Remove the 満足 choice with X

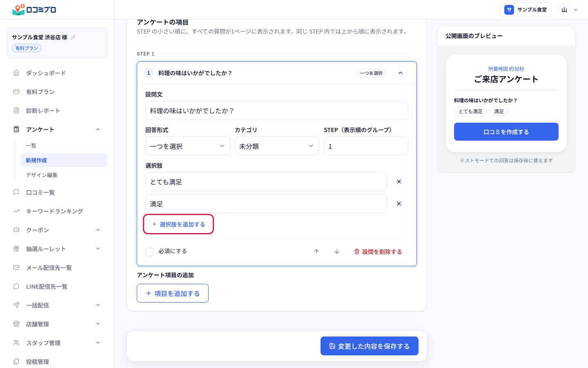(x=399, y=204)
